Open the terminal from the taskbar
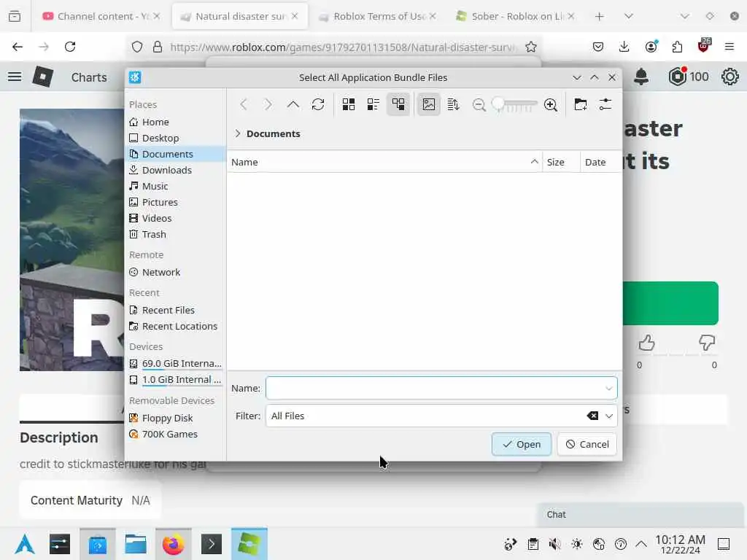The image size is (747, 560). tap(212, 544)
